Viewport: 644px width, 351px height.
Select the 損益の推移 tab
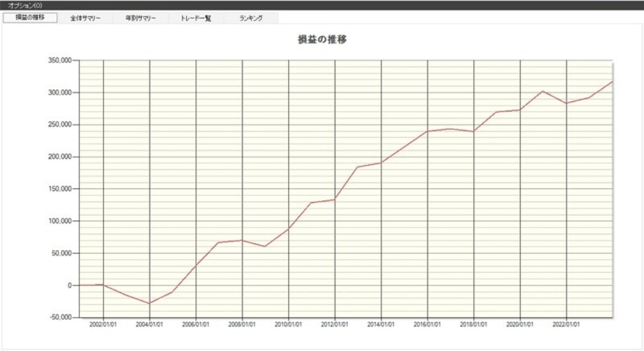30,18
